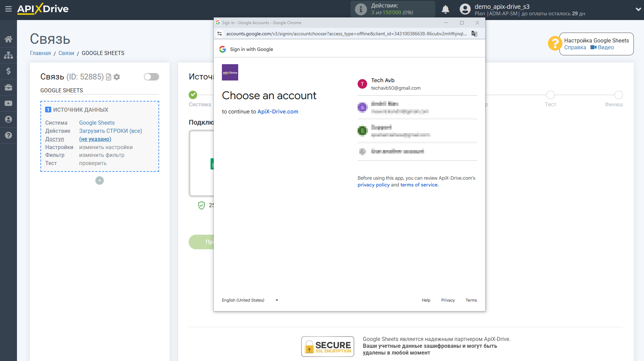Open the English (United States) language dropdown

click(x=250, y=300)
